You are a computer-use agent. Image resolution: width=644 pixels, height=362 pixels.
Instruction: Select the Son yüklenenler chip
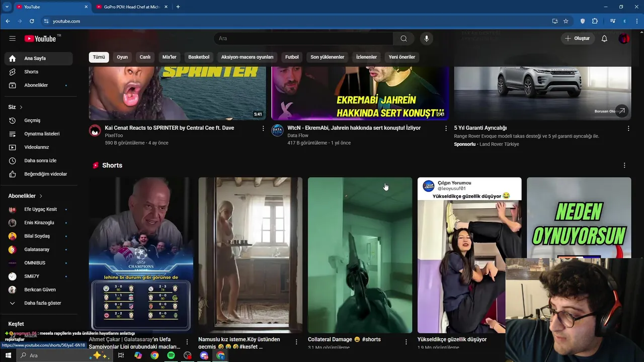(328, 57)
